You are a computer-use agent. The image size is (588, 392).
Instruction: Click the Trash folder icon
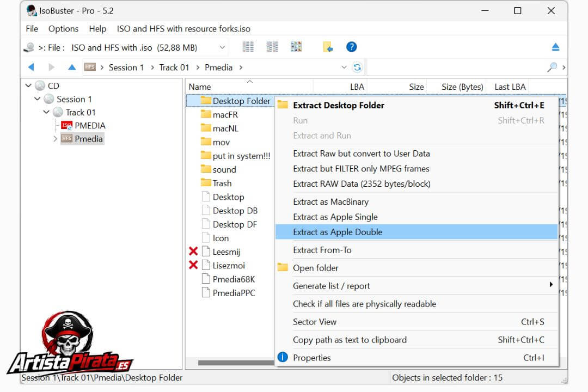[206, 183]
